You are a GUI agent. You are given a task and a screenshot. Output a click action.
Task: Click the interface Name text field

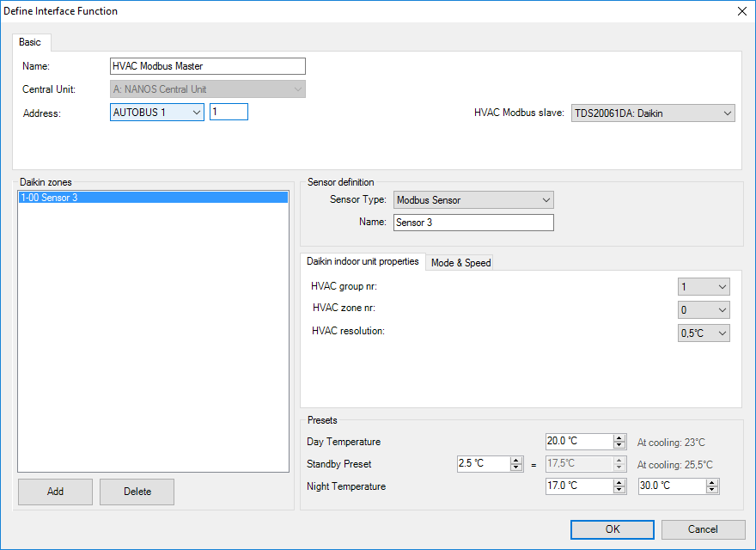pos(207,66)
